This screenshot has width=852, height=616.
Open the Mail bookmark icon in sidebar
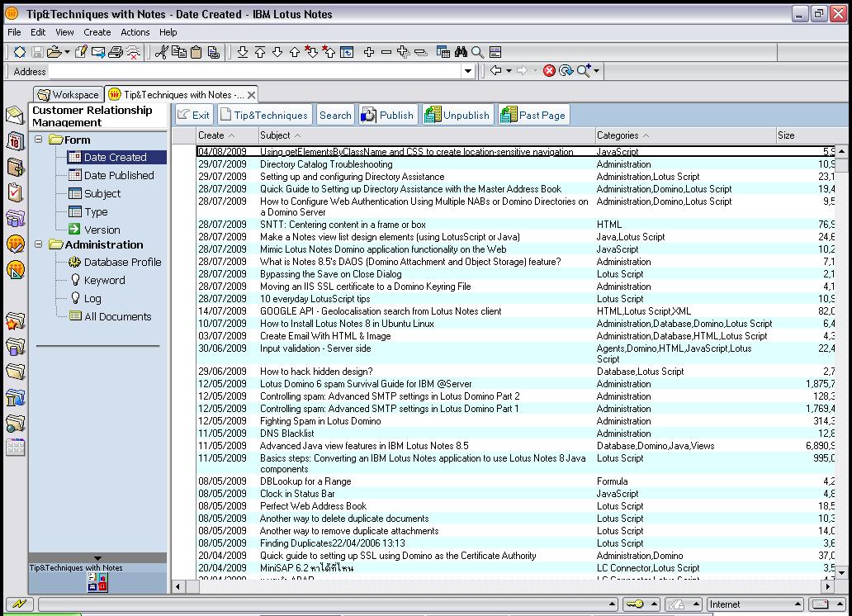[15, 116]
